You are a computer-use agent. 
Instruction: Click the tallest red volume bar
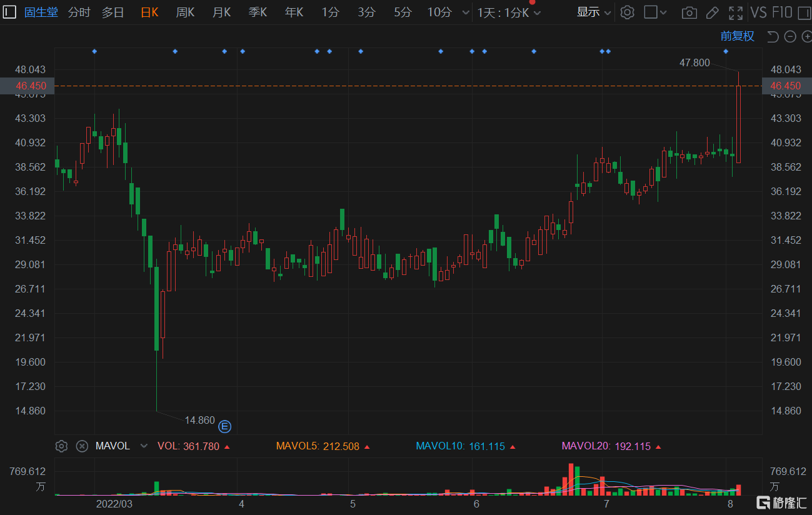tap(571, 479)
